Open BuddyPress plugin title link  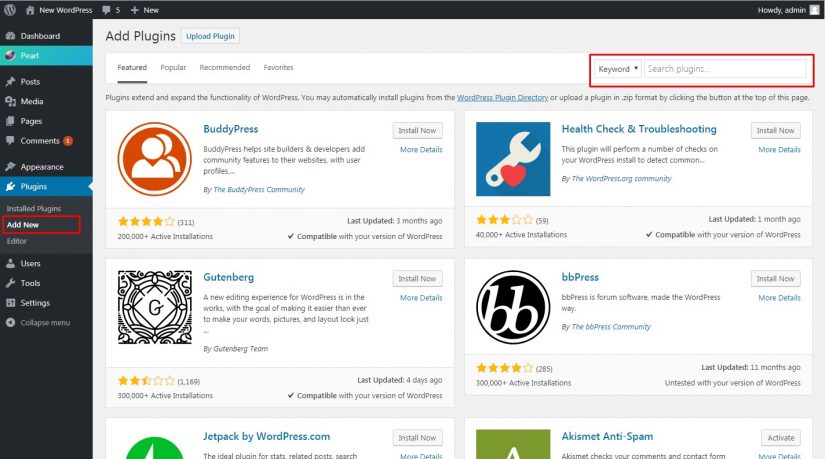pyautogui.click(x=230, y=129)
